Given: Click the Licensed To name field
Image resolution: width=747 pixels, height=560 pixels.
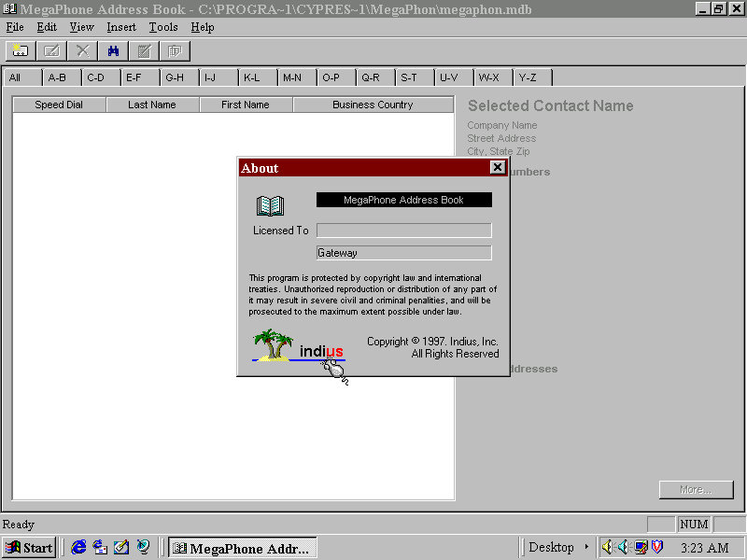Looking at the screenshot, I should coord(403,231).
